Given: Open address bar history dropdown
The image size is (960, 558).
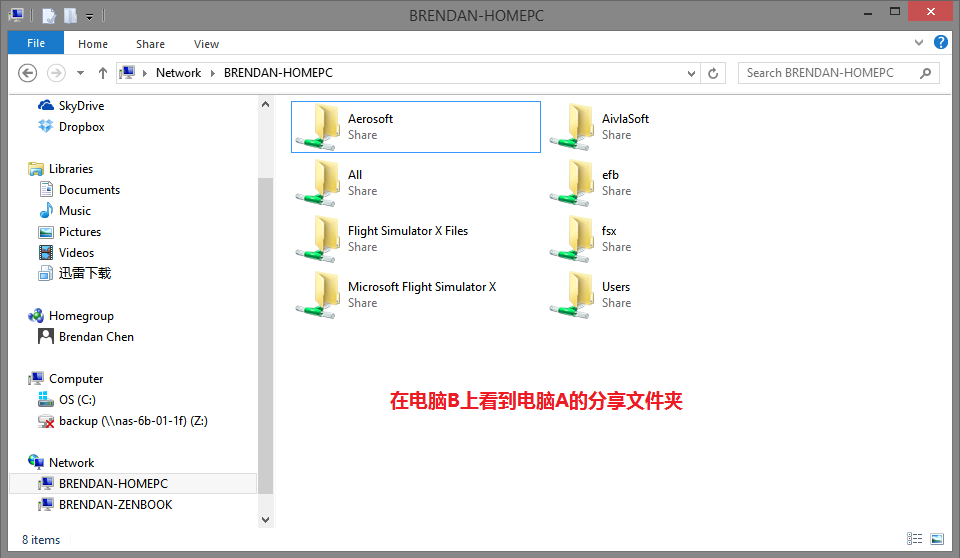Looking at the screenshot, I should [691, 74].
